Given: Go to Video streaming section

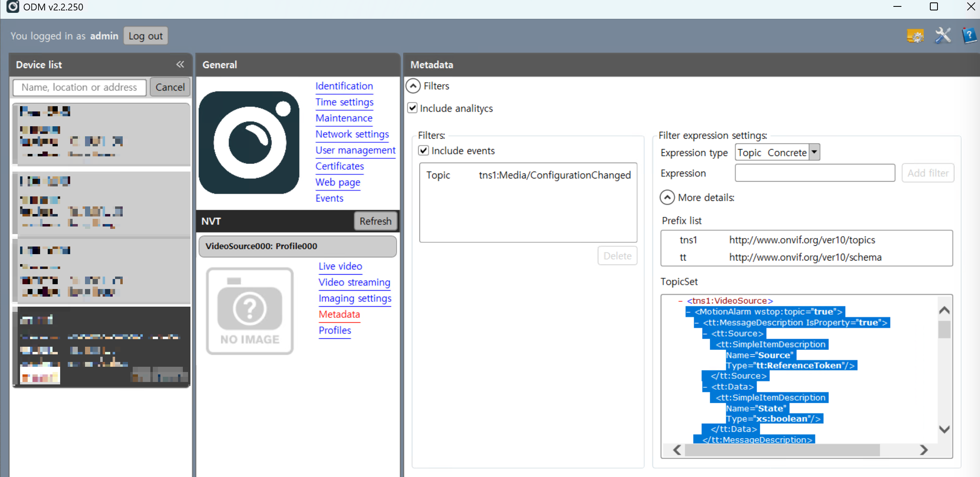Looking at the screenshot, I should pos(354,283).
